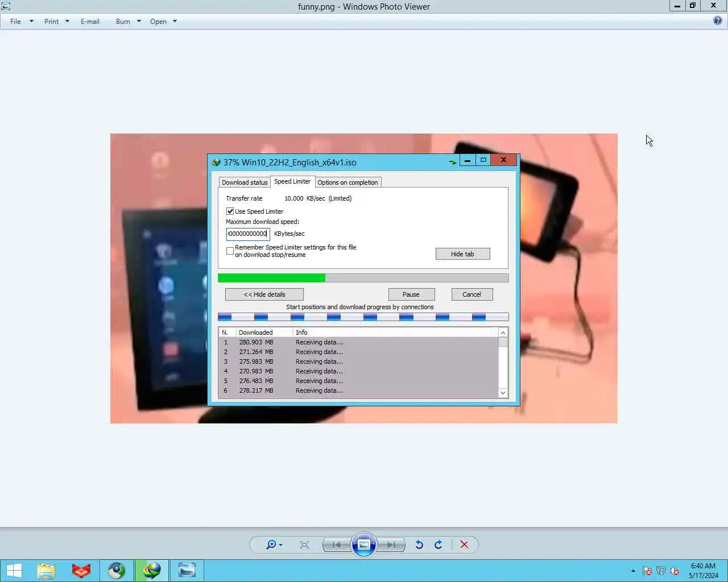The width and height of the screenshot is (728, 582).
Task: Open Action Center flag icon in tray
Action: 647,571
